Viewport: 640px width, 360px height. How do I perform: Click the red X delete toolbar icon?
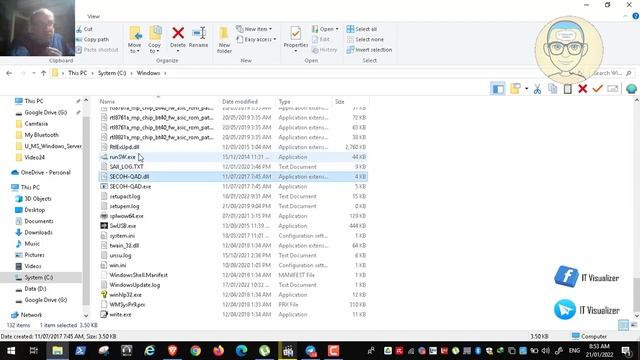[x=582, y=89]
